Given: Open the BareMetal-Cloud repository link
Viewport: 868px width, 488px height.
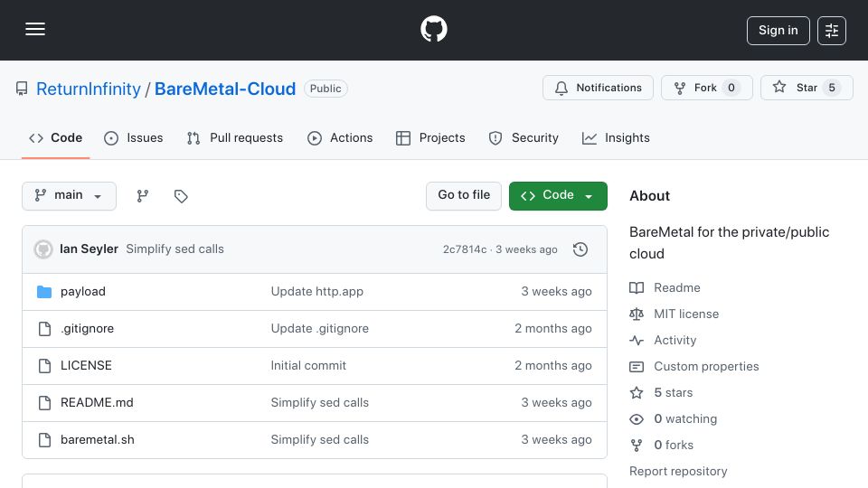Looking at the screenshot, I should pos(225,89).
